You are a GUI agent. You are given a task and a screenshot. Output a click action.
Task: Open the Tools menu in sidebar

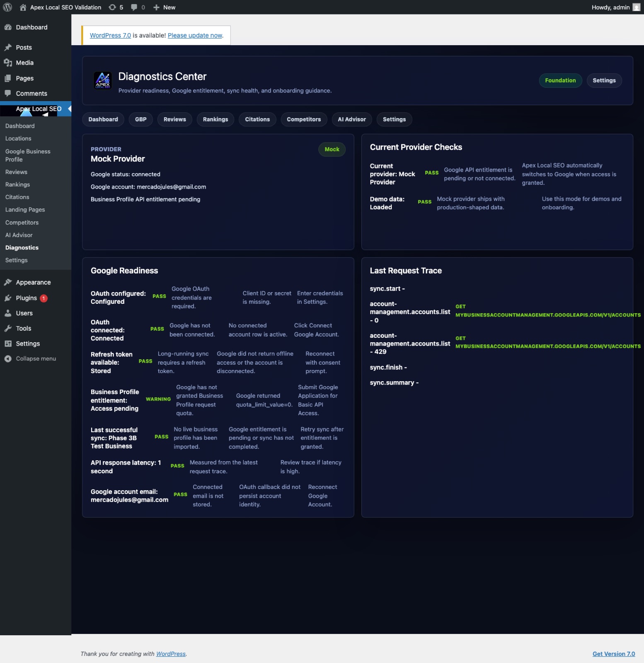click(x=24, y=328)
